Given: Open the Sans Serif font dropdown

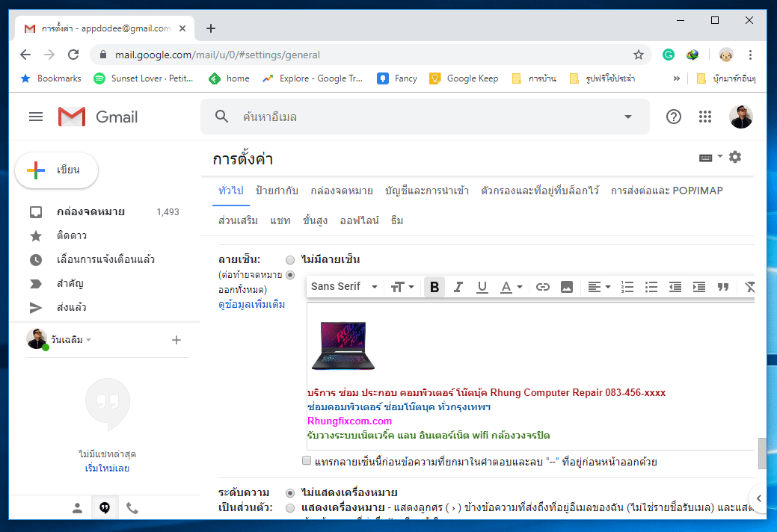Looking at the screenshot, I should 344,287.
